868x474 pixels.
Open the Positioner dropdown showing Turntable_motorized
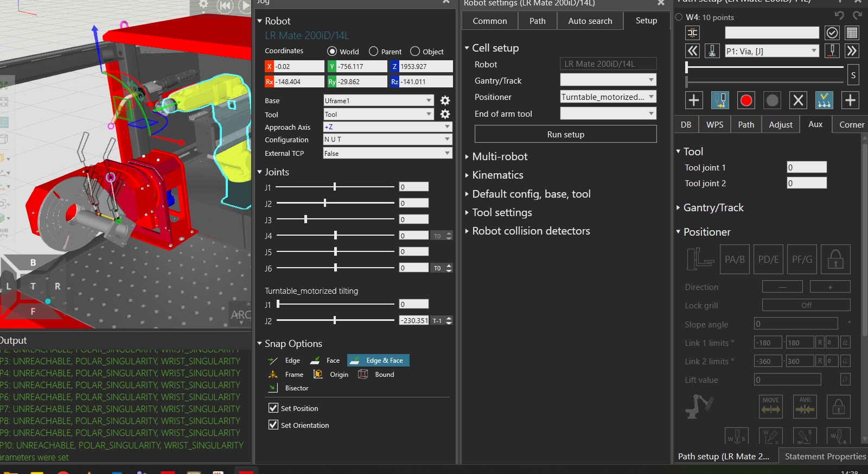click(x=608, y=97)
